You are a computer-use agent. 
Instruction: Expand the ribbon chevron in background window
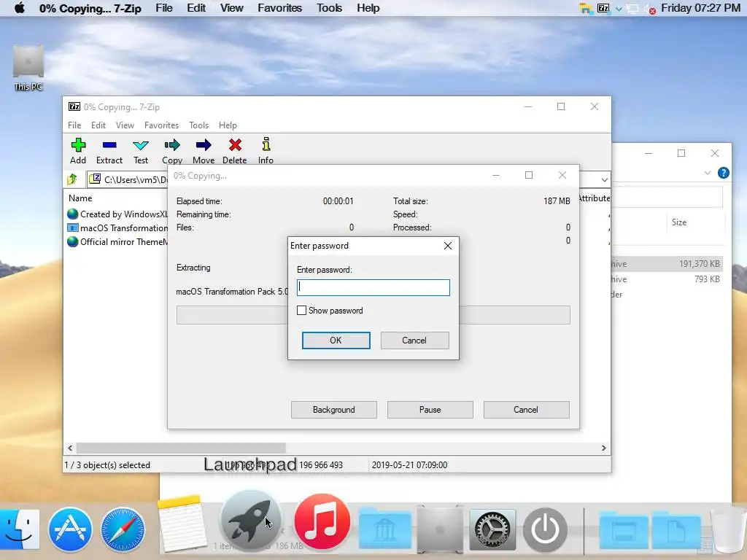[x=708, y=173]
